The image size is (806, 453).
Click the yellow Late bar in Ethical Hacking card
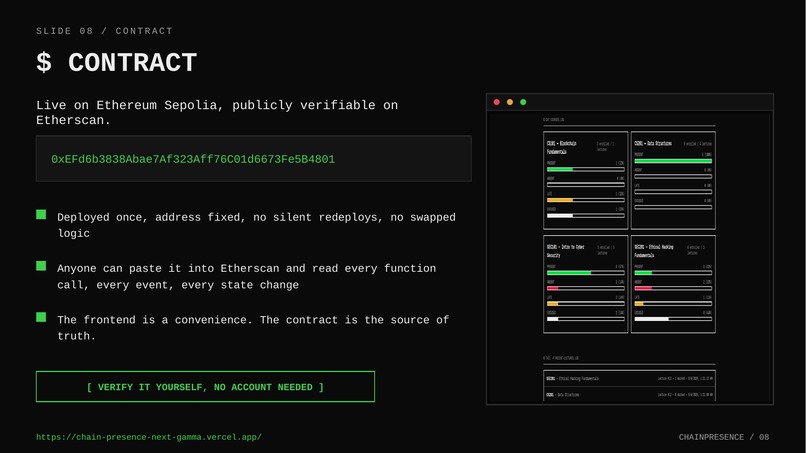pos(673,304)
